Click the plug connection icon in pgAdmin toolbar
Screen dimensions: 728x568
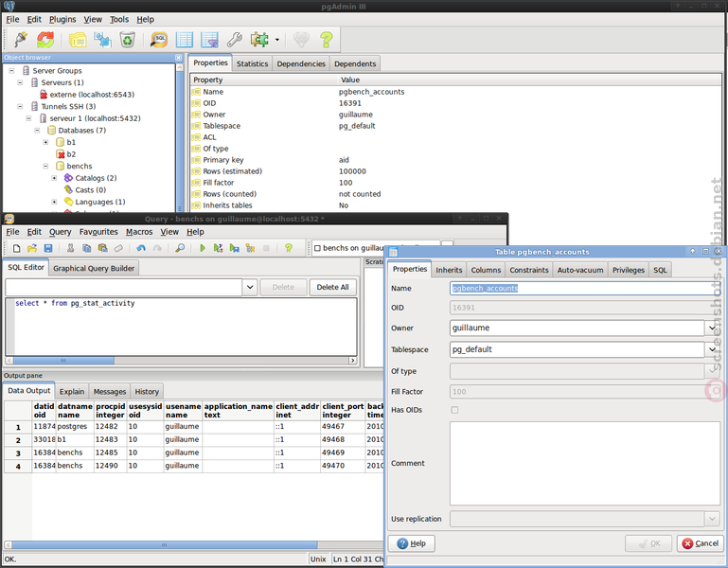click(x=21, y=40)
